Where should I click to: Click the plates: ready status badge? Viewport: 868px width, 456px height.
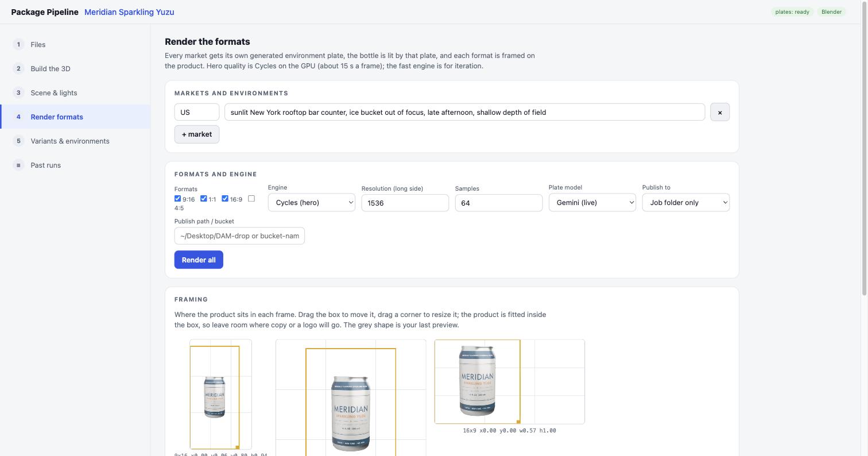click(792, 12)
